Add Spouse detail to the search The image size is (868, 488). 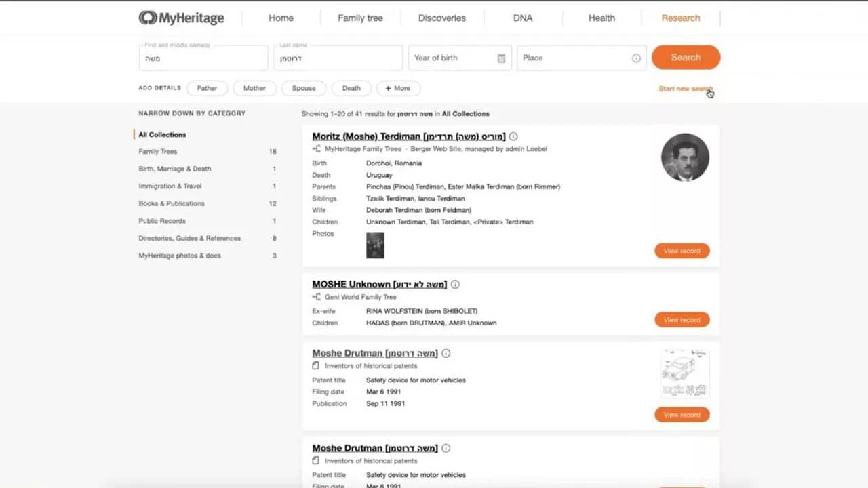tap(304, 88)
